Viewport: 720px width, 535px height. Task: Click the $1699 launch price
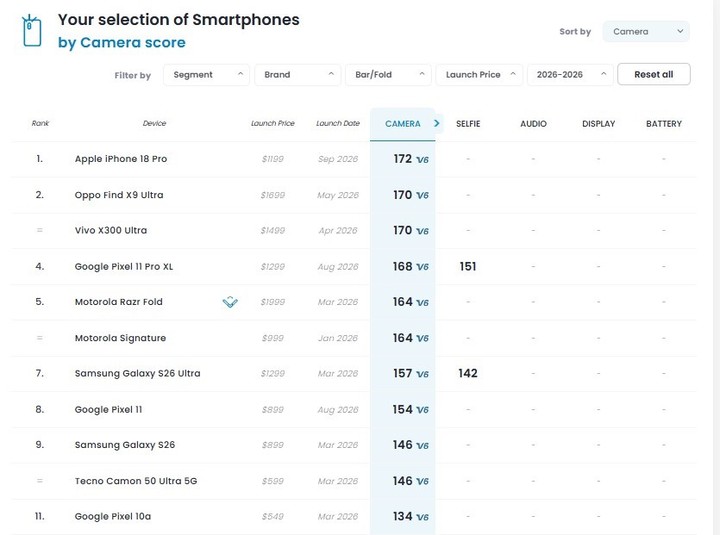point(273,195)
